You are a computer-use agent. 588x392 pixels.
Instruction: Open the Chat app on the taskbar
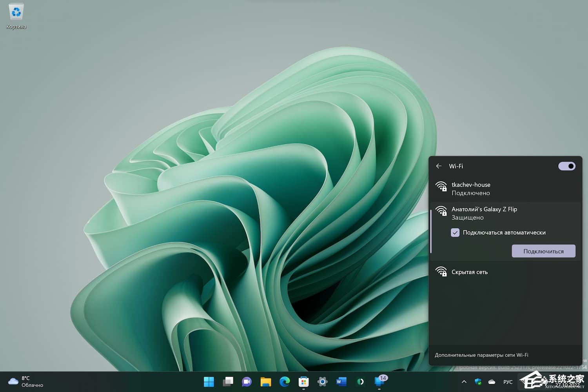(247, 381)
